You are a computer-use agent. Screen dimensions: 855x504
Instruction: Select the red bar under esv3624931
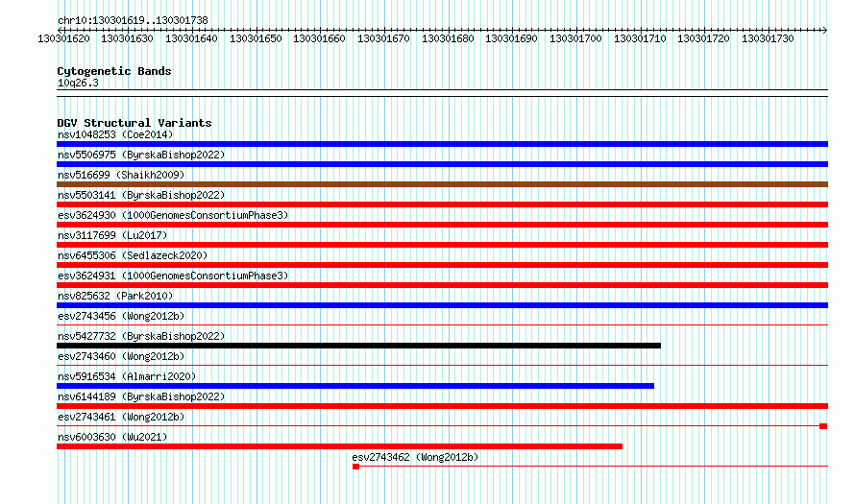[442, 285]
